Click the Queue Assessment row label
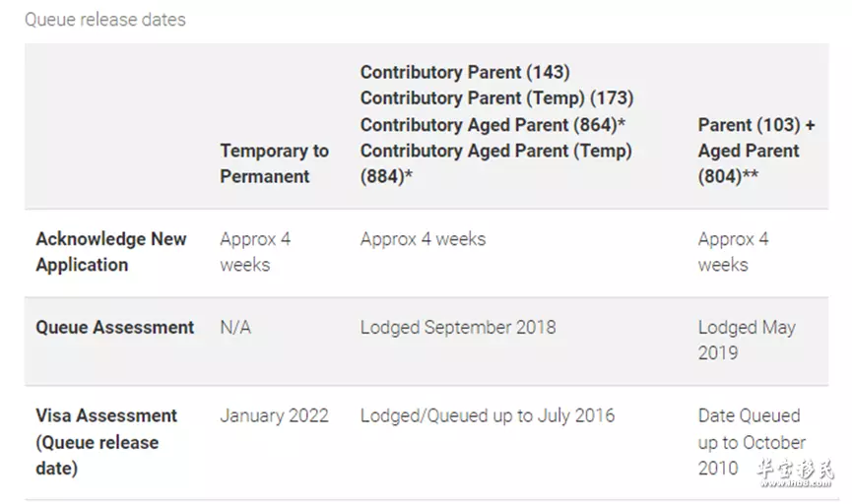Viewport: 852px width, 504px height. 114,328
